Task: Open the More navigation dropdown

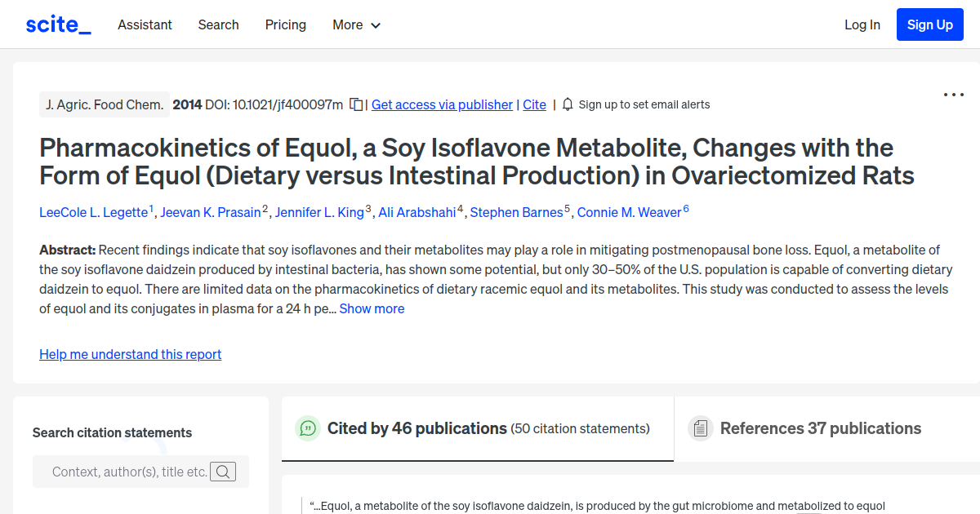Action: [356, 24]
